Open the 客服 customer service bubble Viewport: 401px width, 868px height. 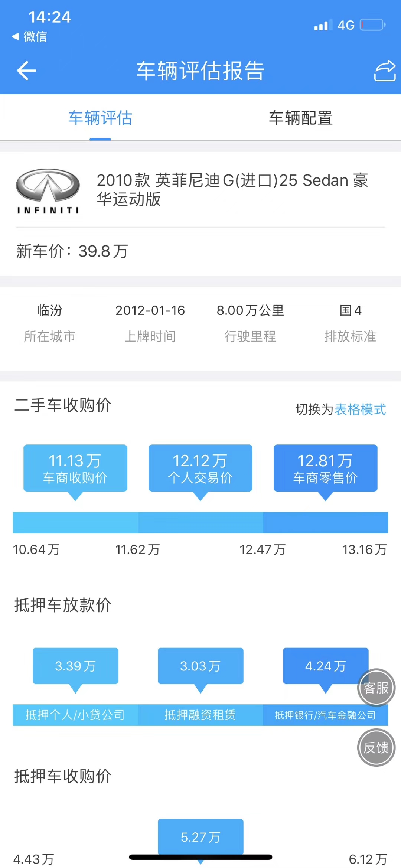(x=376, y=688)
